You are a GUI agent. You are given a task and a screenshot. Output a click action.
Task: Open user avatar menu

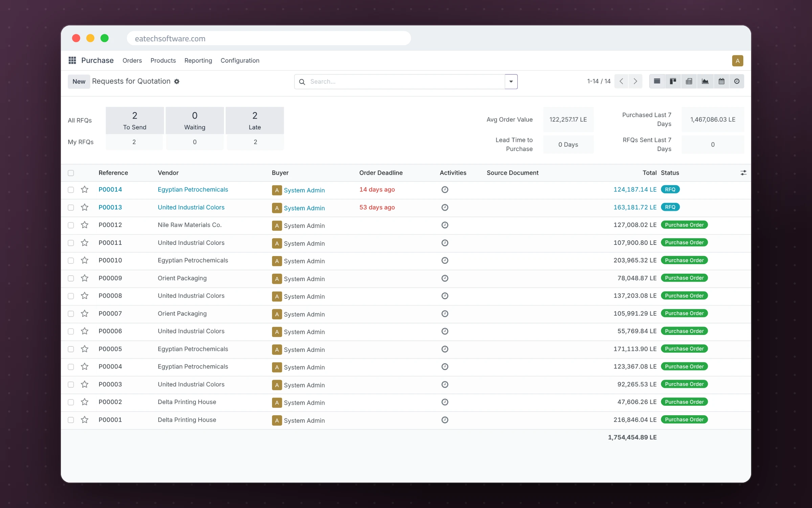738,61
